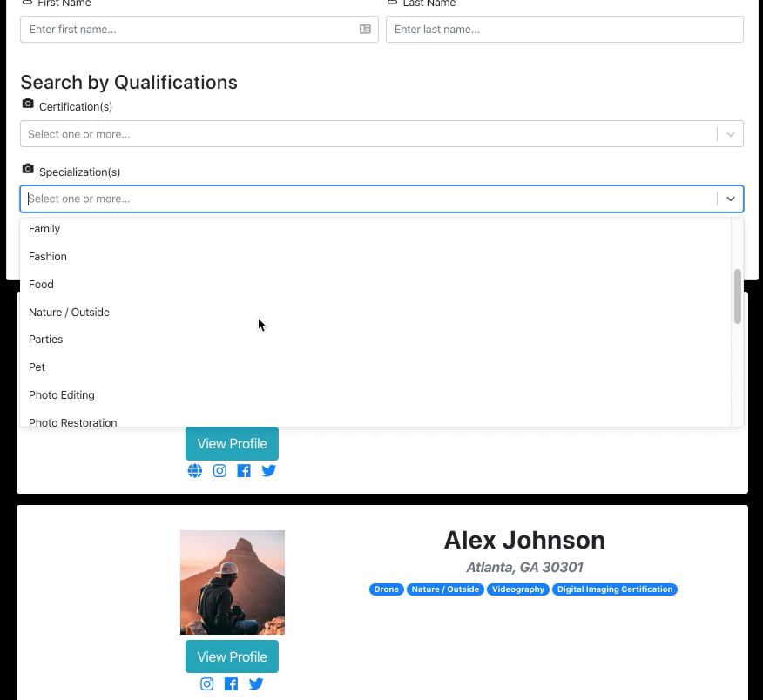Click the contact card icon in First Name field
This screenshot has width=763, height=700.
pos(365,30)
